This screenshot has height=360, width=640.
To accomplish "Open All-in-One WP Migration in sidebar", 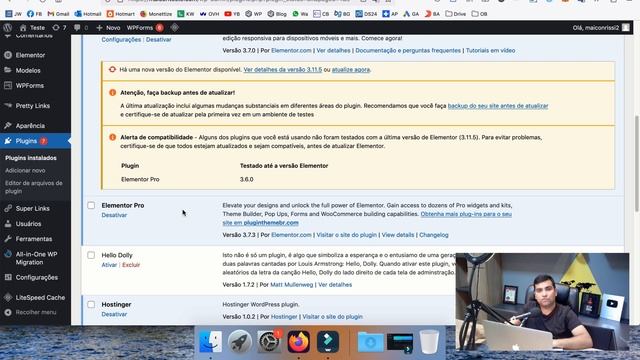I will [35, 258].
